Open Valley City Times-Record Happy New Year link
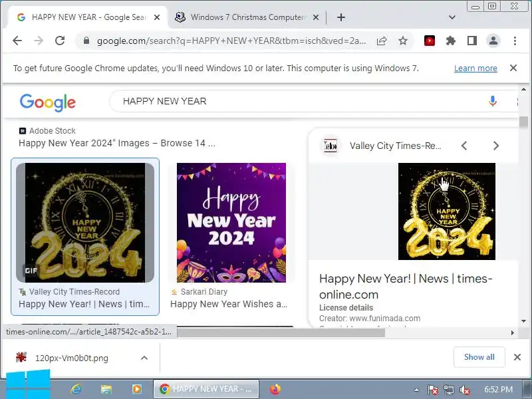Screen dimensions: 532x399 [84, 304]
